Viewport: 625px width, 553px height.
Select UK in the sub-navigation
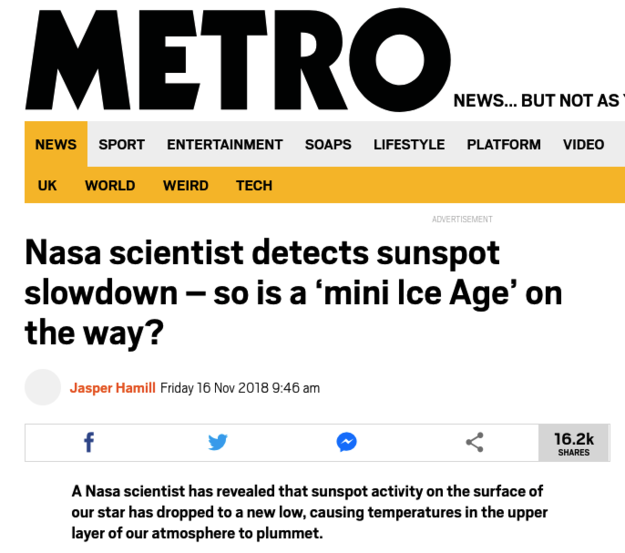47,185
